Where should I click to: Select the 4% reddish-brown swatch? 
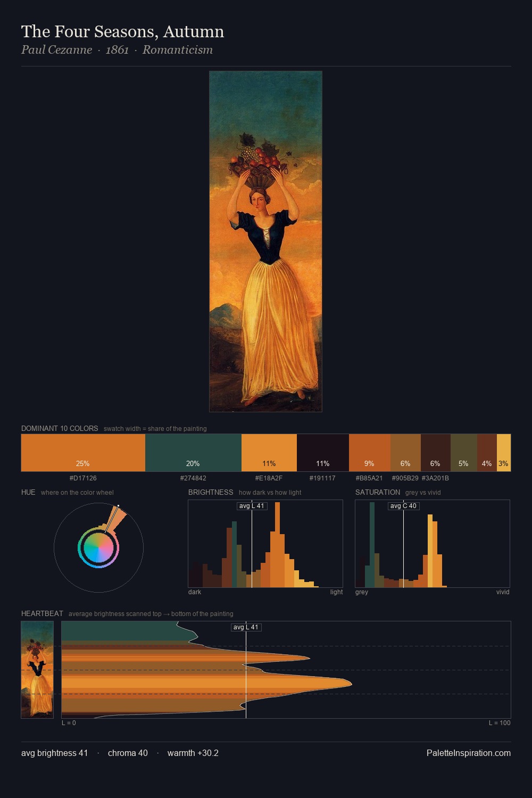pyautogui.click(x=487, y=453)
